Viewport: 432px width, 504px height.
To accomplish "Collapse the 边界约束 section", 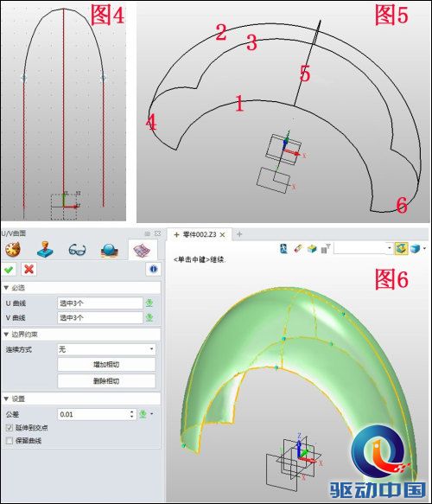I will (6, 335).
